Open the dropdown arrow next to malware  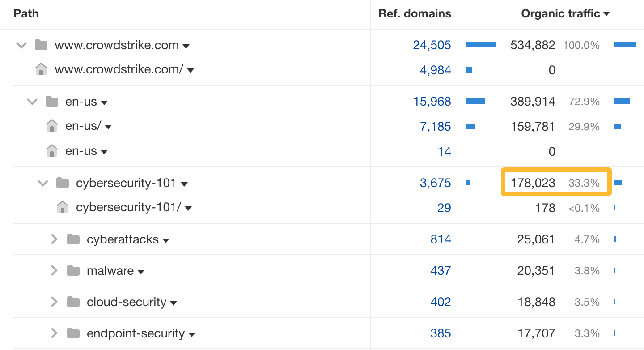pyautogui.click(x=141, y=271)
